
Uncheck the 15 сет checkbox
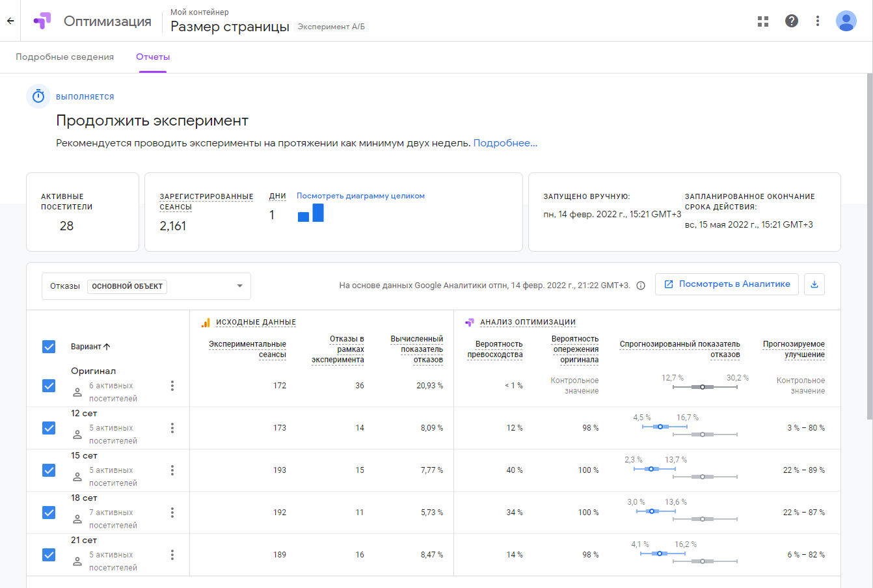coord(49,470)
